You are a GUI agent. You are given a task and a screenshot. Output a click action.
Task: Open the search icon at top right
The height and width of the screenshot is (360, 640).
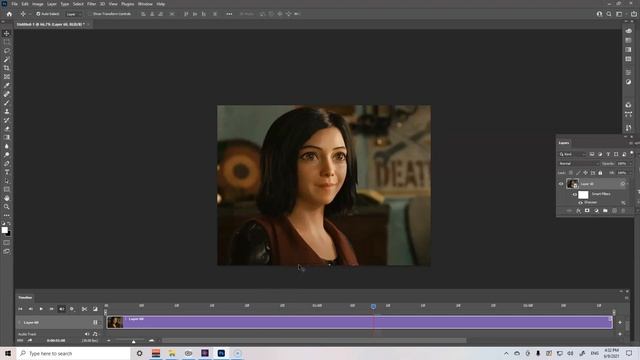point(609,14)
